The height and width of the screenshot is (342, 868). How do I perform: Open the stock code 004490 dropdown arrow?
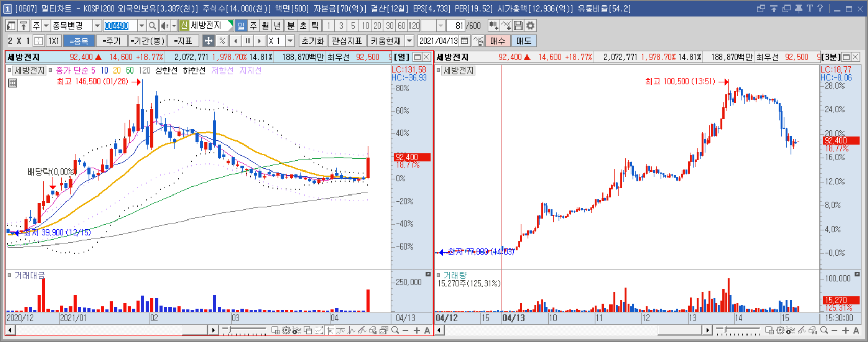[142, 26]
